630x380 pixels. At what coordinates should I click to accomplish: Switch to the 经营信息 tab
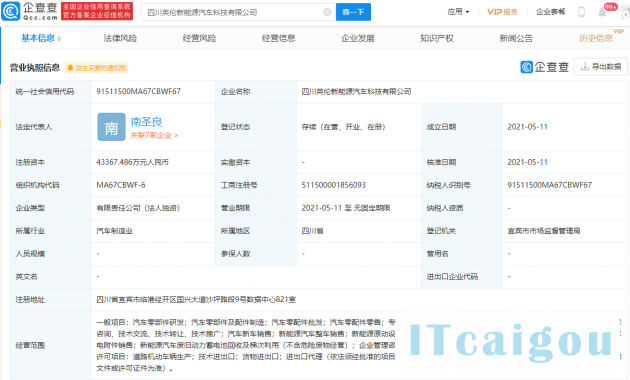[278, 38]
